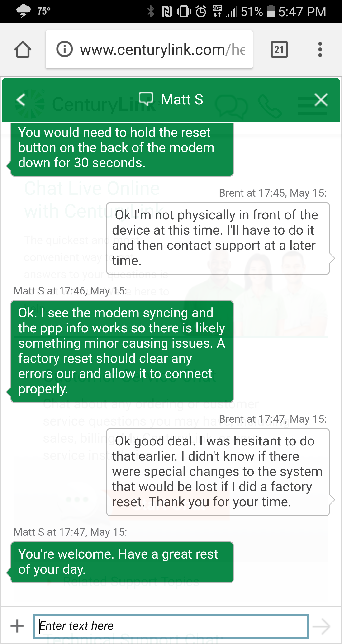Send message with the arrow icon
Image resolution: width=342 pixels, height=644 pixels.
(321, 626)
